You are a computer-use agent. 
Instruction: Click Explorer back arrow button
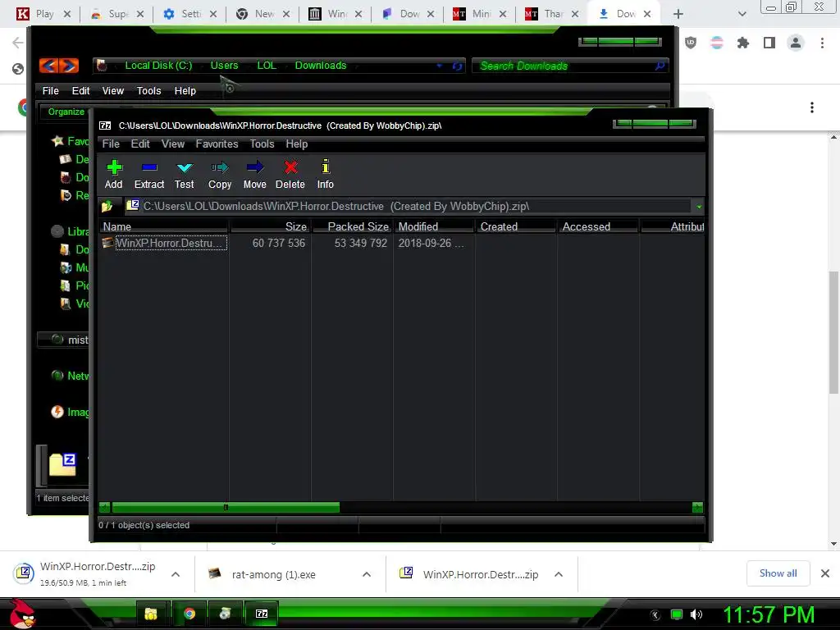point(48,66)
